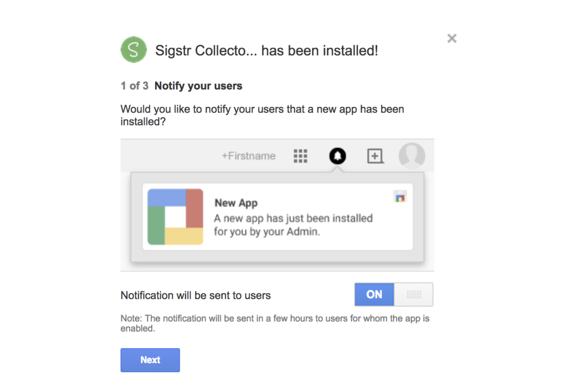Image resolution: width=564 pixels, height=392 pixels.
Task: Click the colorful Marketplace app tile icon
Action: pos(175,217)
